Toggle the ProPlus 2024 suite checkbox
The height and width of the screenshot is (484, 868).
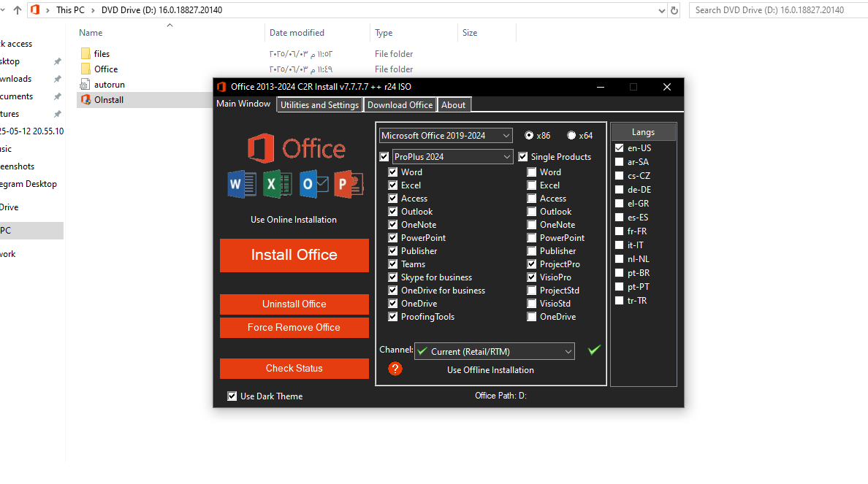[384, 157]
